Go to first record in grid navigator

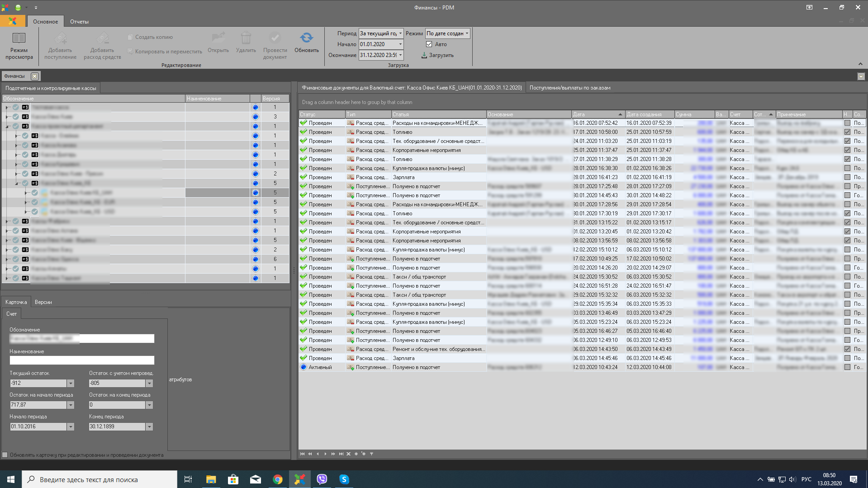click(302, 454)
